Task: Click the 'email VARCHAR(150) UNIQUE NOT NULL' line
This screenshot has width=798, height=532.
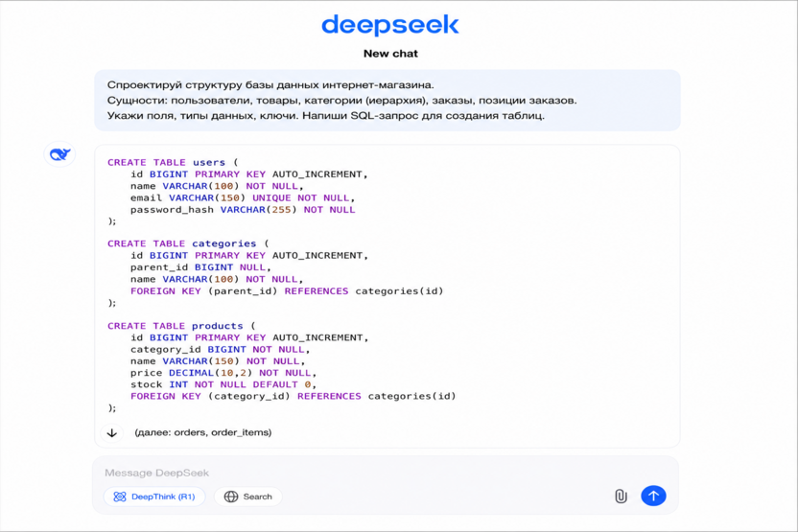Action: (243, 197)
